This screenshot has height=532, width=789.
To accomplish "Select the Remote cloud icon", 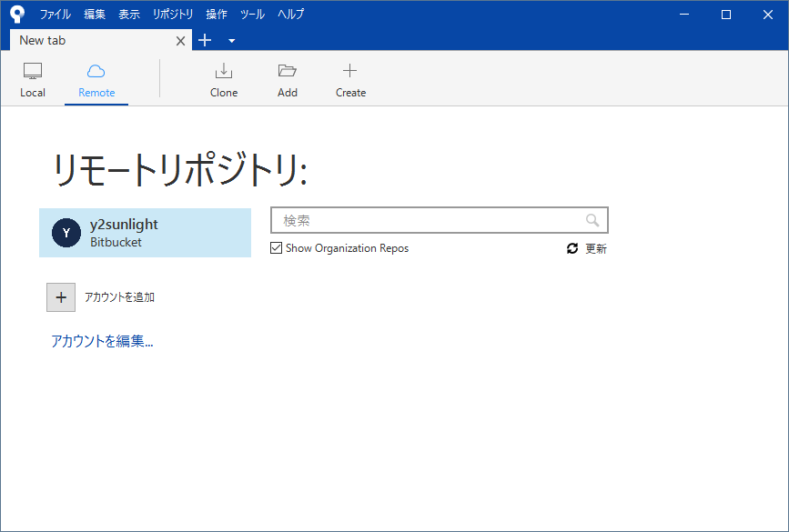I will (x=96, y=71).
